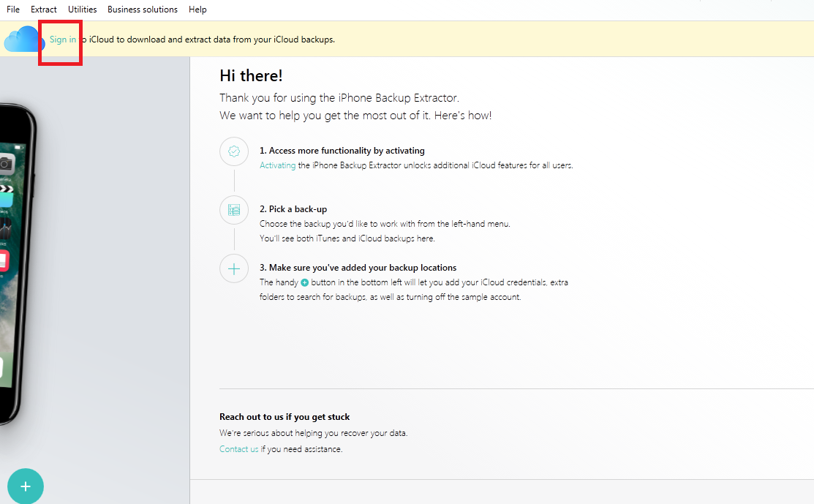814x504 pixels.
Task: Click the plus circle icon for step 3
Action: tap(234, 269)
